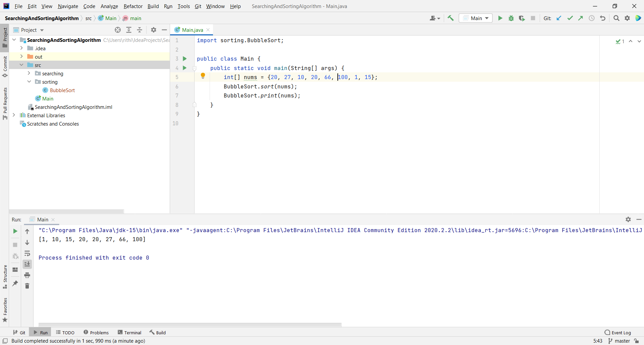The width and height of the screenshot is (644, 345).
Task: Toggle soft-wrap in Run console
Action: pos(27,253)
